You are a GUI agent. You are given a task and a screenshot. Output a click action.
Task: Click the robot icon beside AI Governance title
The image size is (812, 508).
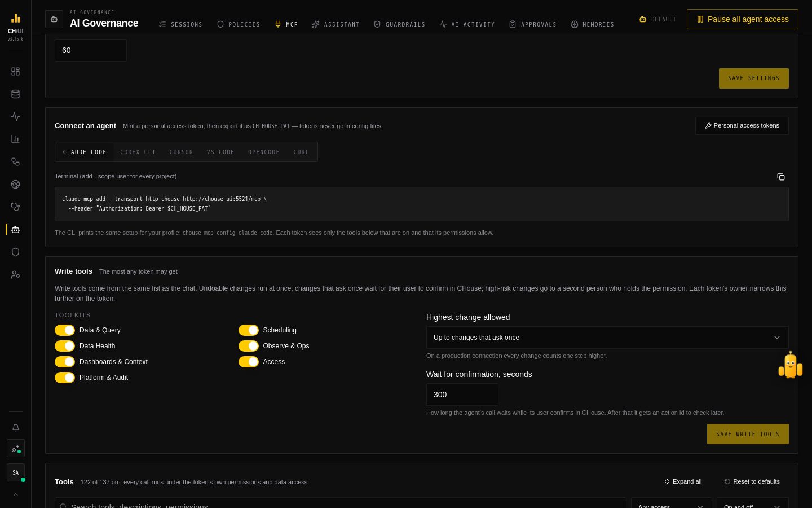tap(54, 19)
